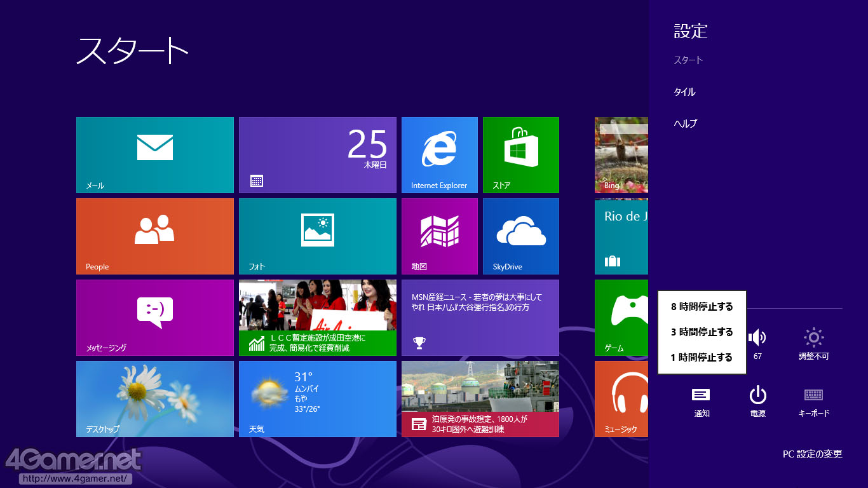Open the デスクトップ desktop tile
The height and width of the screenshot is (488, 868).
pyautogui.click(x=155, y=399)
